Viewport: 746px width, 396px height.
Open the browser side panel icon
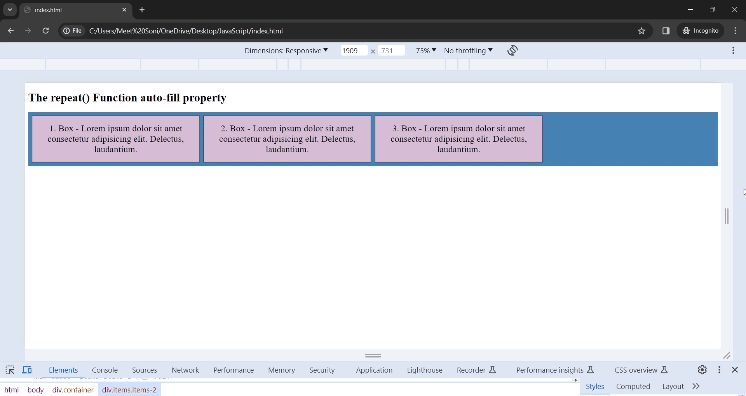point(666,30)
